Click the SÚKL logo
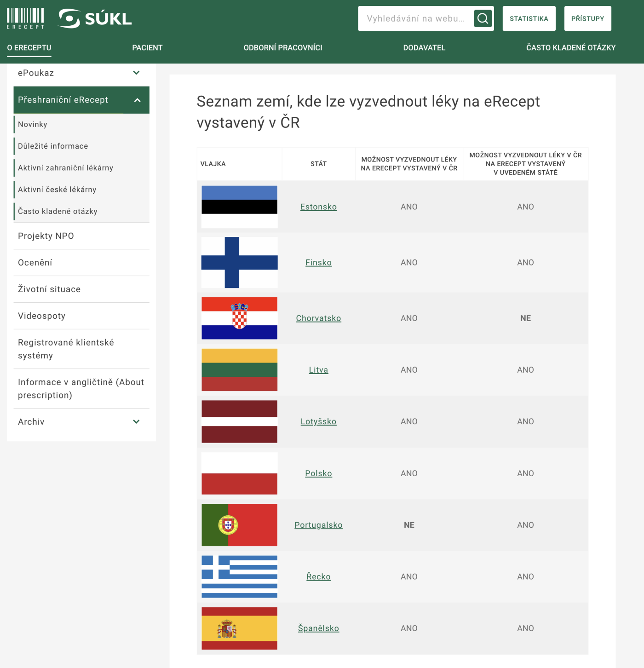The height and width of the screenshot is (668, 644). pos(95,18)
